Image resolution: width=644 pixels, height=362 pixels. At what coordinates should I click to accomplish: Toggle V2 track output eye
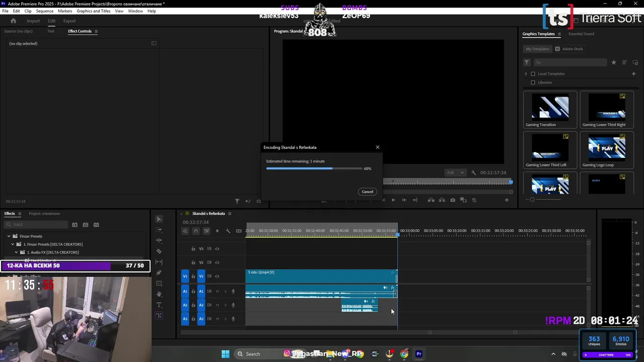click(x=217, y=262)
